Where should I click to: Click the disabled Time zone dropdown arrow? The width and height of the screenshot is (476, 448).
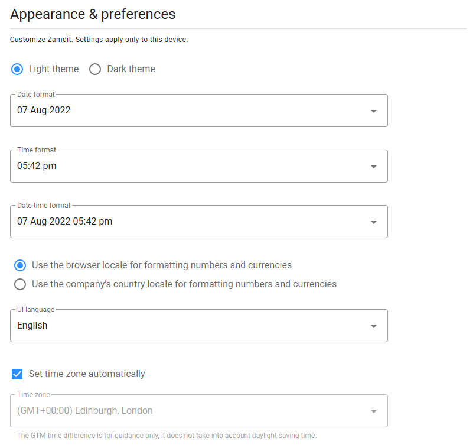tap(374, 410)
